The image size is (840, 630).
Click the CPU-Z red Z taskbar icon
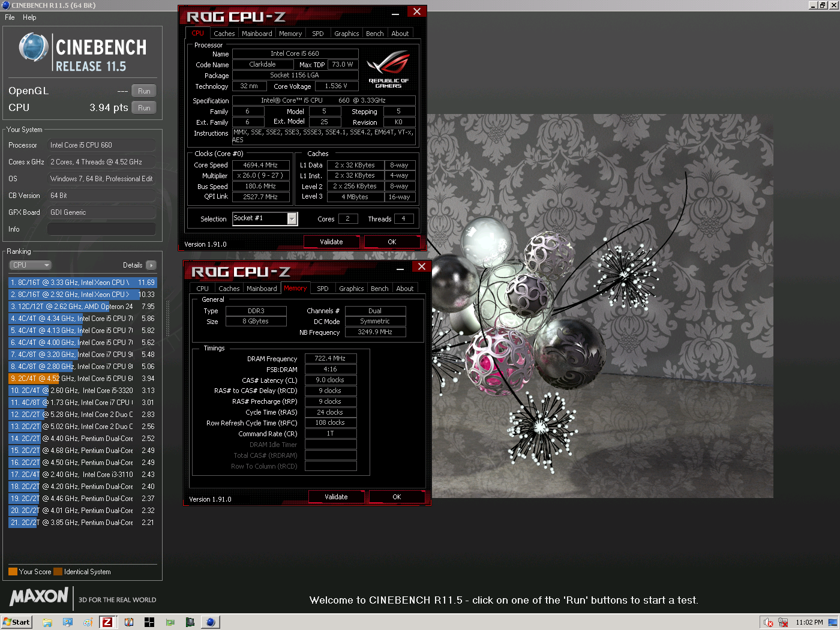pyautogui.click(x=107, y=622)
